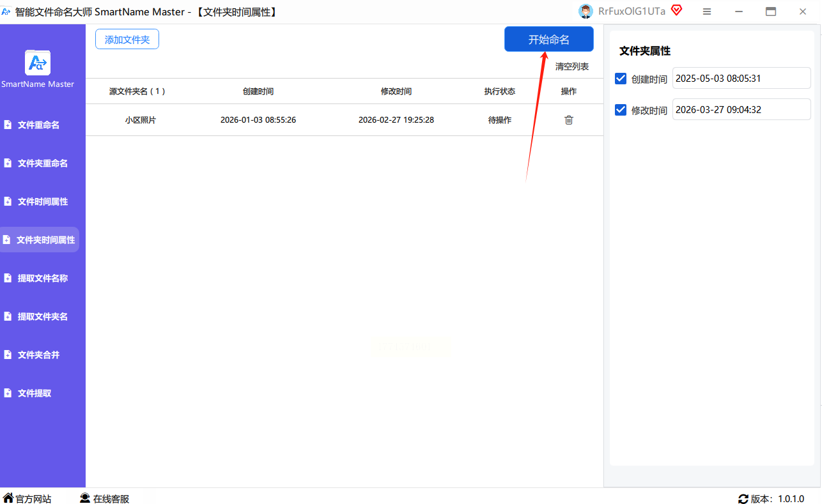The height and width of the screenshot is (504, 822).
Task: Click the 修改时间 column header
Action: tap(396, 91)
